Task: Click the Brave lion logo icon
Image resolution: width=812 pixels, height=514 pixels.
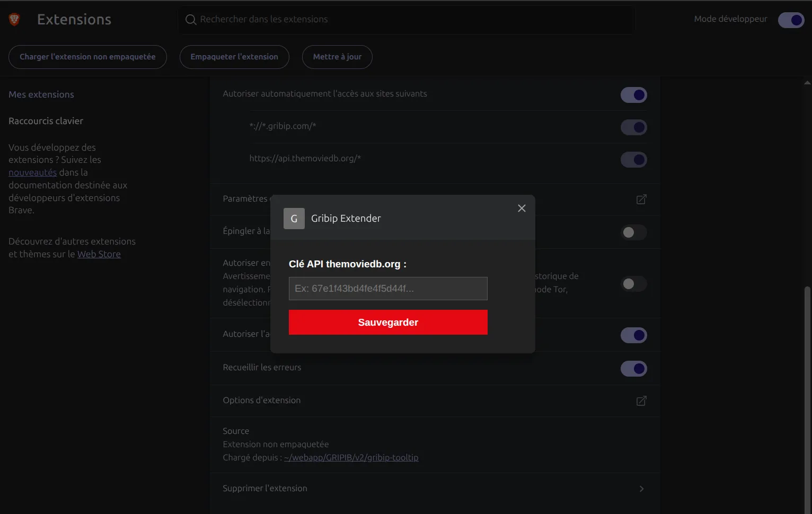Action: [14, 20]
